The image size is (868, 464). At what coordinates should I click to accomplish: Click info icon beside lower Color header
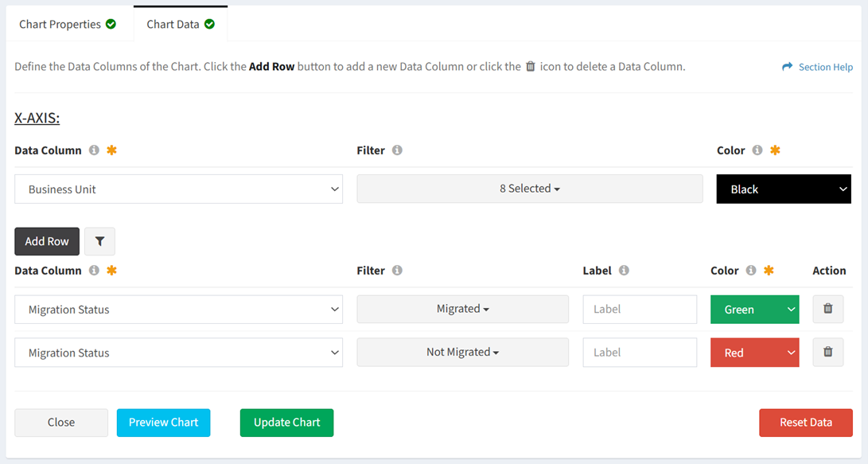click(750, 271)
